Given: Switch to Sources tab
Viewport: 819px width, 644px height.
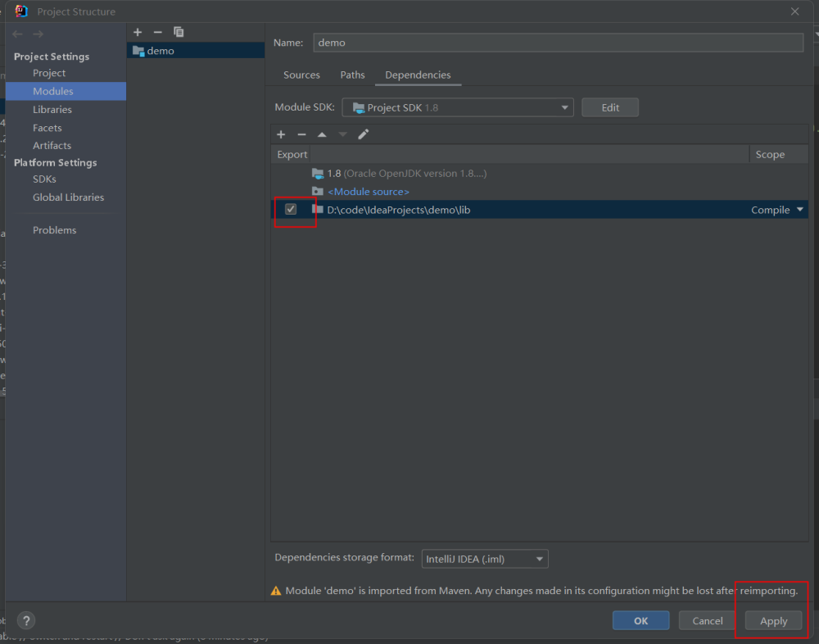Looking at the screenshot, I should (301, 75).
